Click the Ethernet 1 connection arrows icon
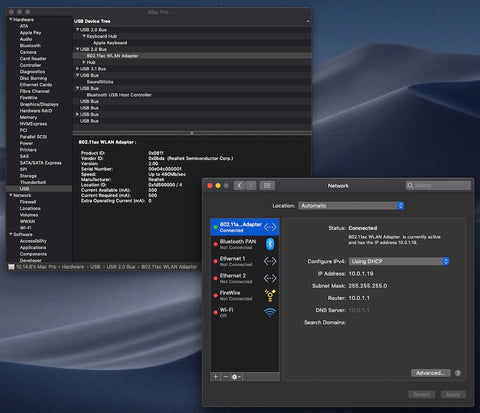 click(270, 261)
